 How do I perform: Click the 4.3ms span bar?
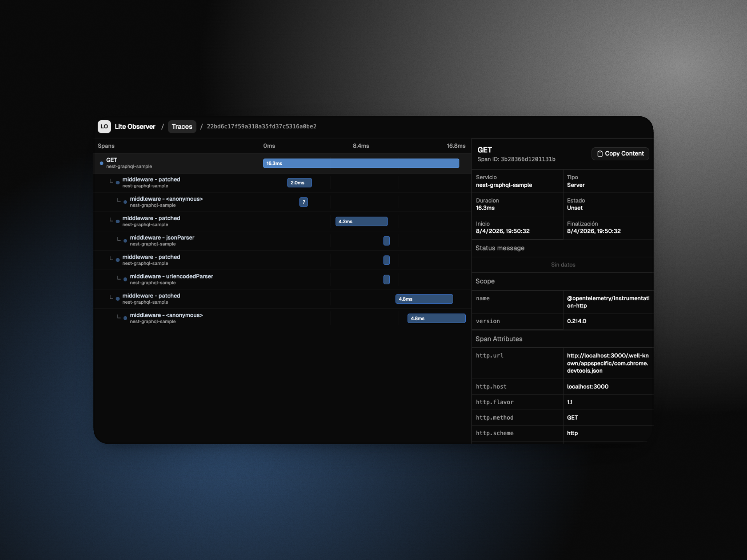361,222
